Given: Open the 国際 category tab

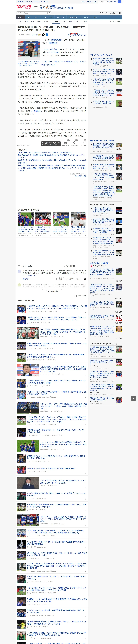Looking at the screenshot, I should click(32, 21).
